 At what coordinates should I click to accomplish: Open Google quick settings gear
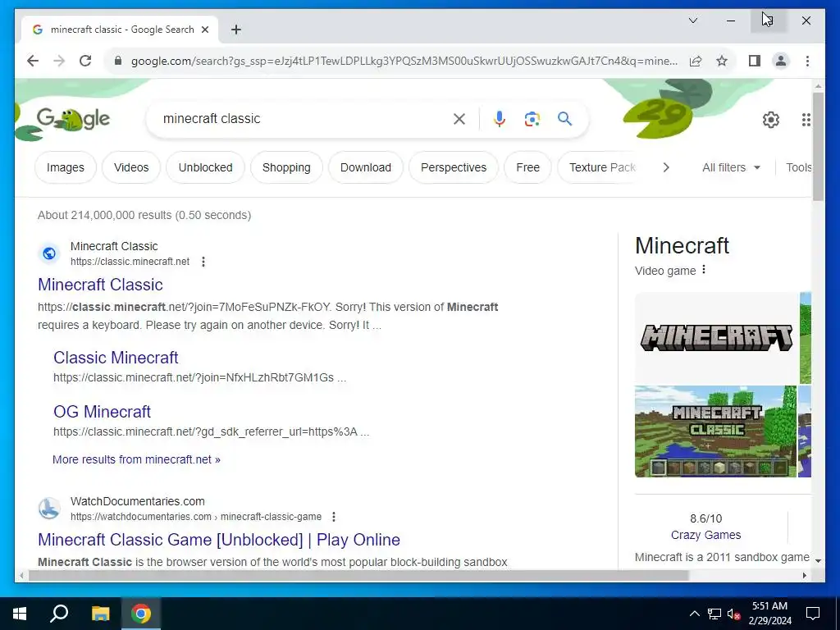point(770,120)
